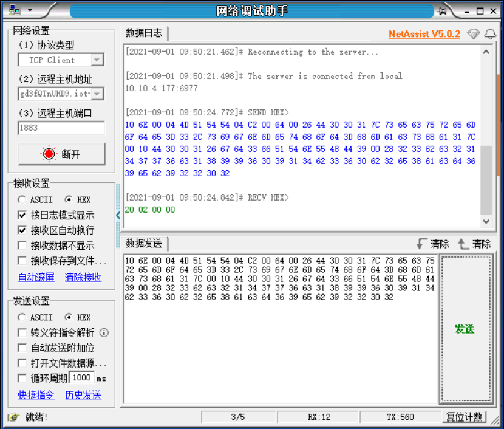Click the cycle period 1000 ms field
Image resolution: width=504 pixels, height=429 pixels.
81,377
